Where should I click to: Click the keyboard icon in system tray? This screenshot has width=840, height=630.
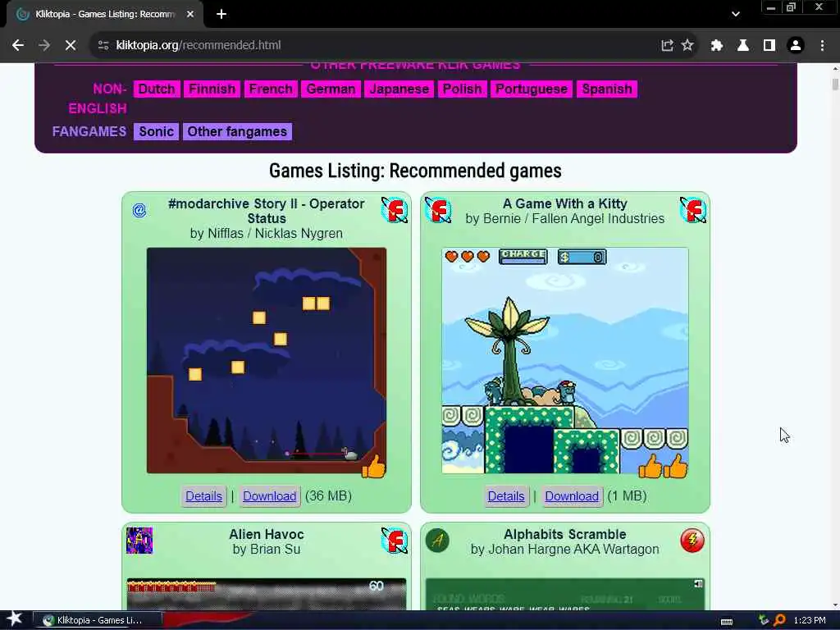(x=727, y=621)
